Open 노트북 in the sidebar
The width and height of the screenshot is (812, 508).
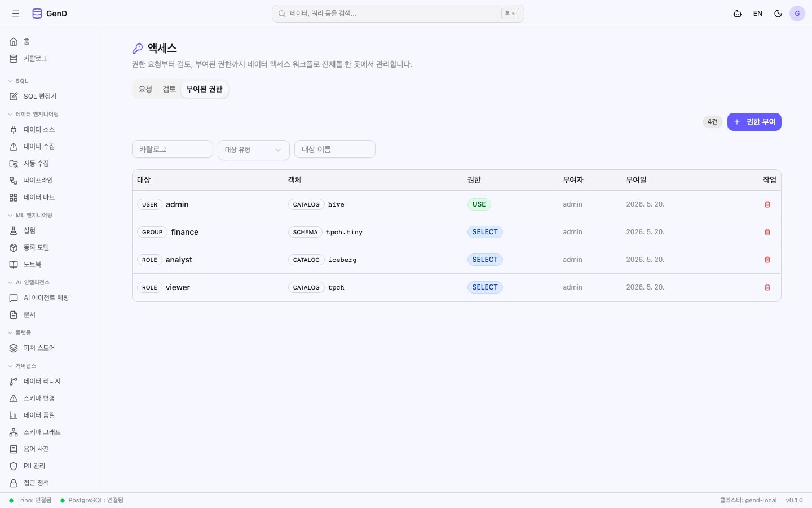click(51, 265)
